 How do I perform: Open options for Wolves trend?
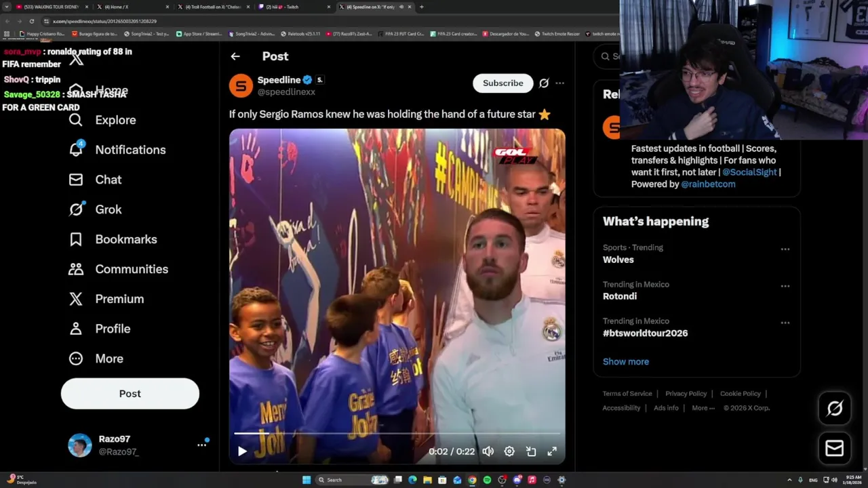[x=785, y=249]
